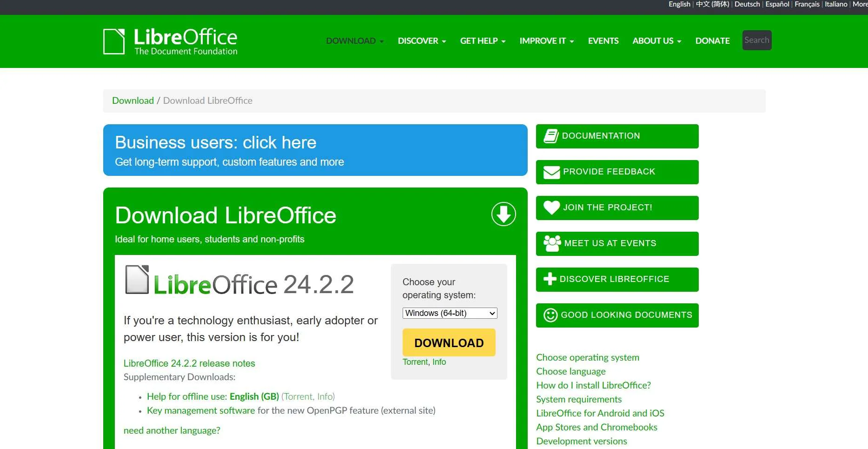Click Info link below the DOWNLOAD button
The height and width of the screenshot is (449, 868).
click(x=439, y=362)
